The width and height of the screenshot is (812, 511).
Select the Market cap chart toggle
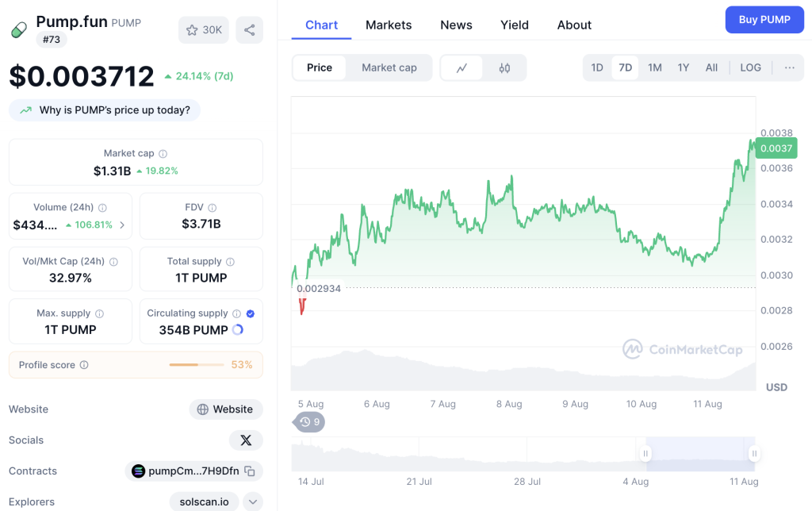[x=389, y=68]
